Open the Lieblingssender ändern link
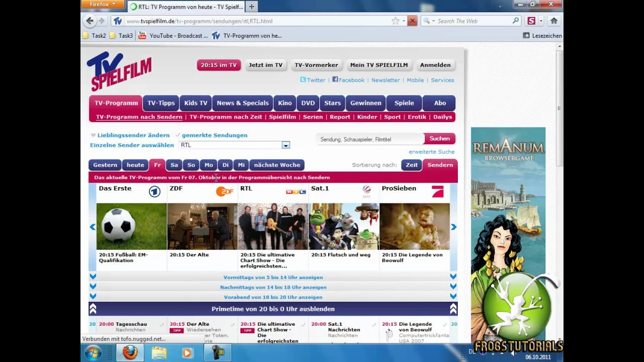This screenshot has width=644, height=362. 133,135
